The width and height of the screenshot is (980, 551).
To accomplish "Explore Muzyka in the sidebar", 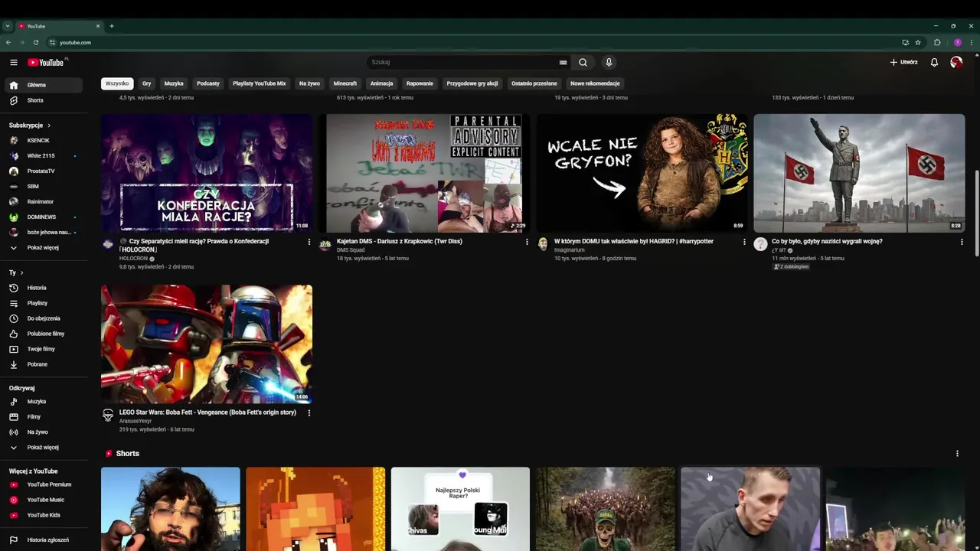I will (x=42, y=401).
